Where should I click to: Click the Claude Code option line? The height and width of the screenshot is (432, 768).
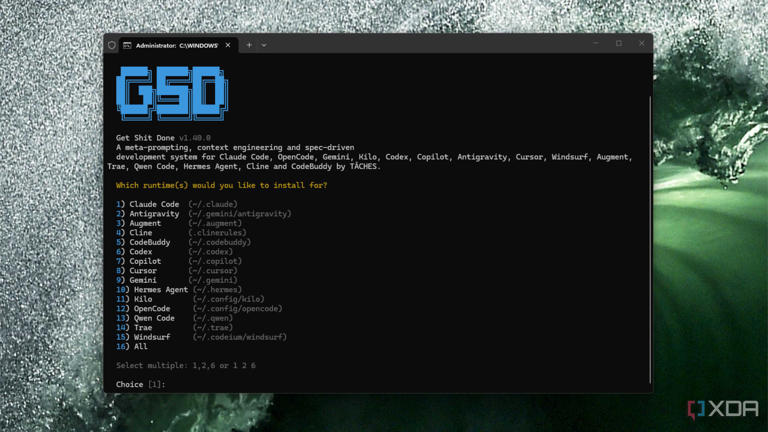click(176, 204)
